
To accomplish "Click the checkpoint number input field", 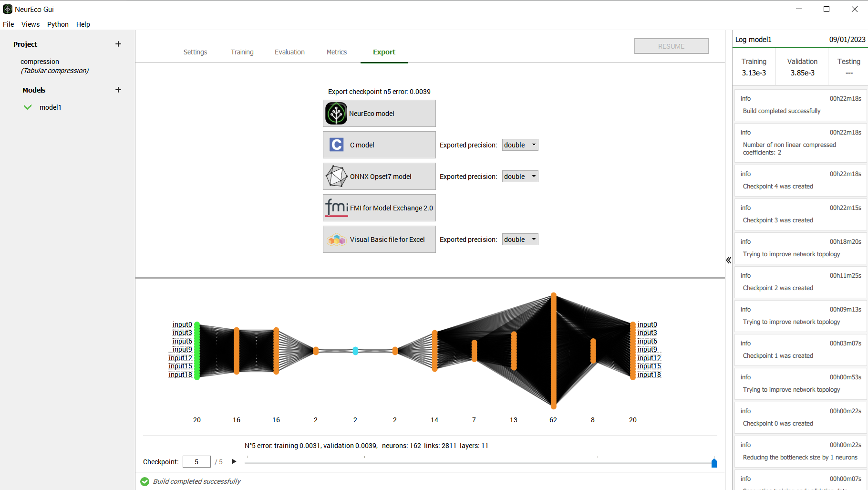I will tap(196, 462).
